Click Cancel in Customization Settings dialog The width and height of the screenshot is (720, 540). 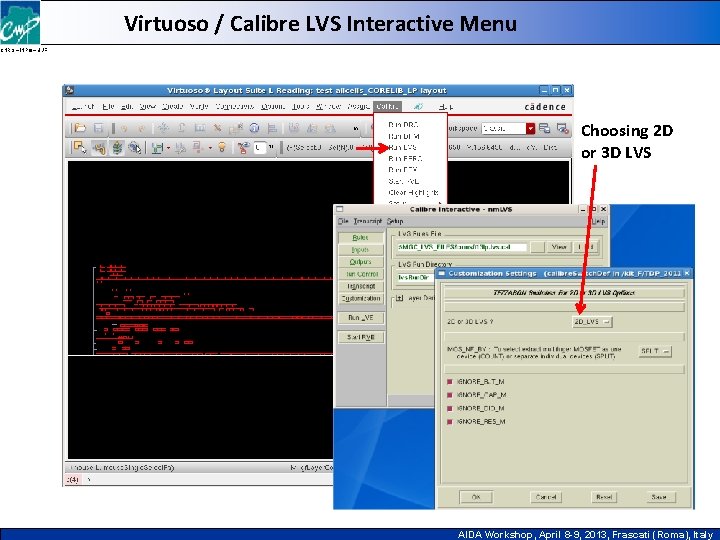[x=546, y=497]
